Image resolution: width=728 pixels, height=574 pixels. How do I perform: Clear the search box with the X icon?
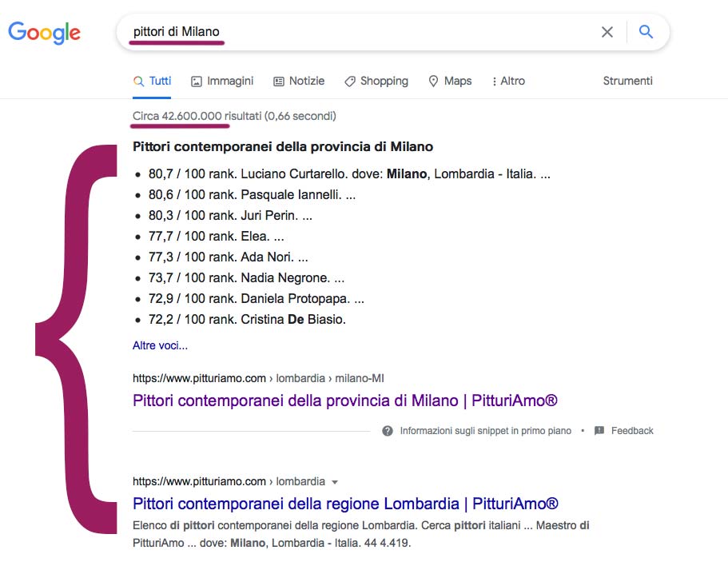[x=607, y=32]
